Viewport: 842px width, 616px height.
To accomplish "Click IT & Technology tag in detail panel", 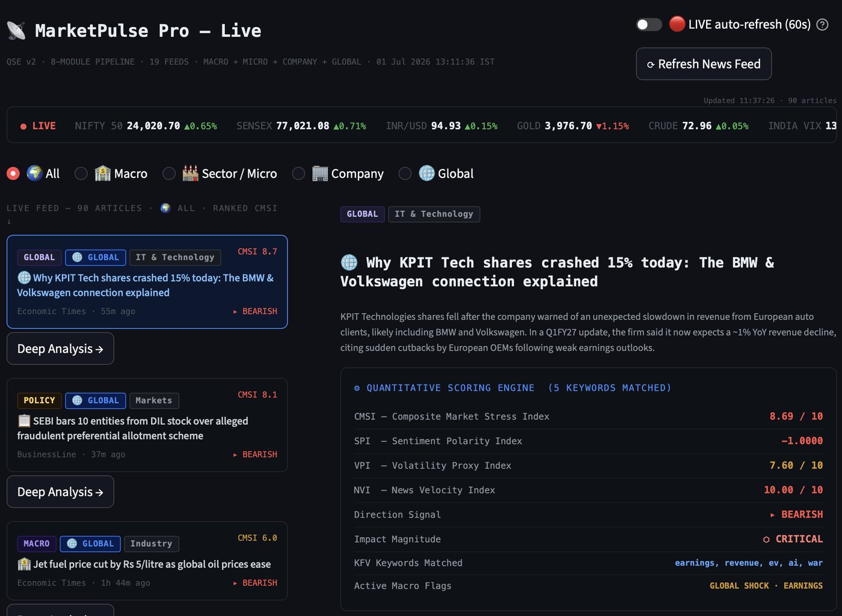I will coord(434,214).
